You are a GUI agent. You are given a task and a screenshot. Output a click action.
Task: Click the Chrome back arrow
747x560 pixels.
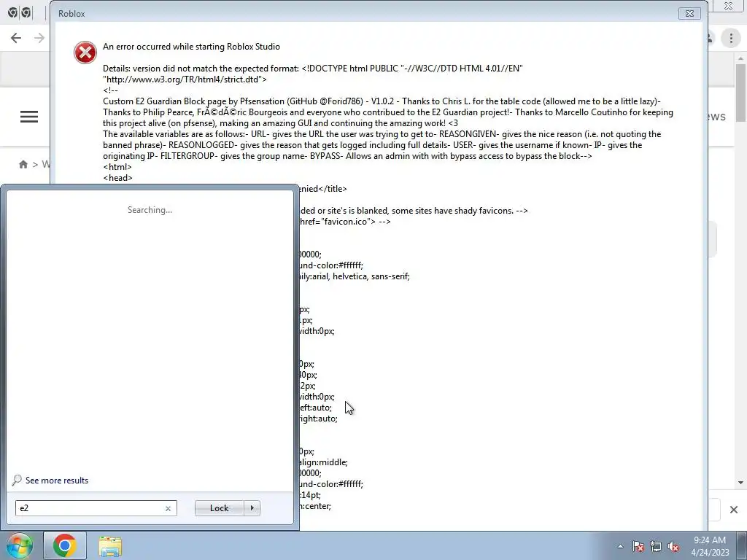click(x=16, y=38)
